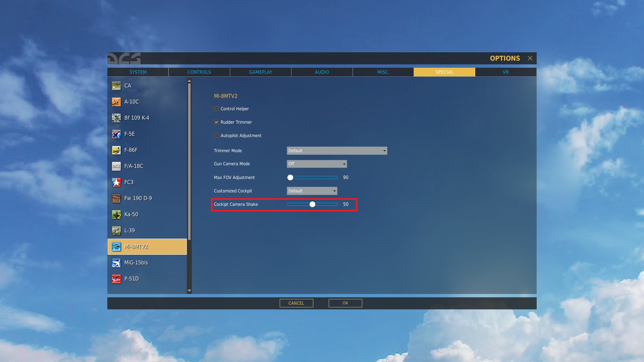Select the MiG-15bis module icon
The height and width of the screenshot is (362, 644).
click(116, 263)
